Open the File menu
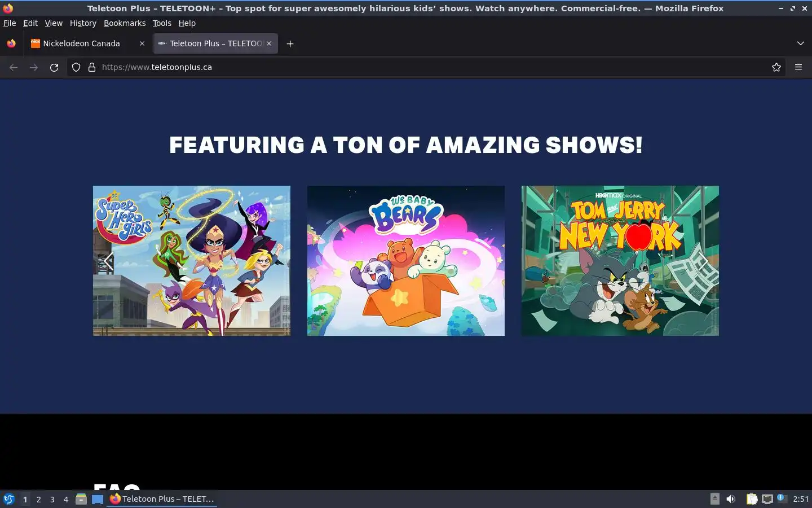Image resolution: width=812 pixels, height=508 pixels. point(10,23)
